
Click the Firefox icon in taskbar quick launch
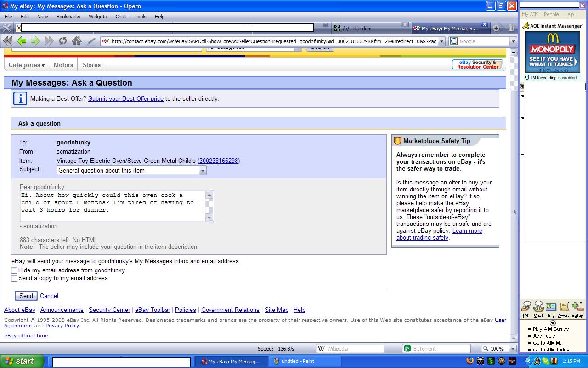point(469,361)
